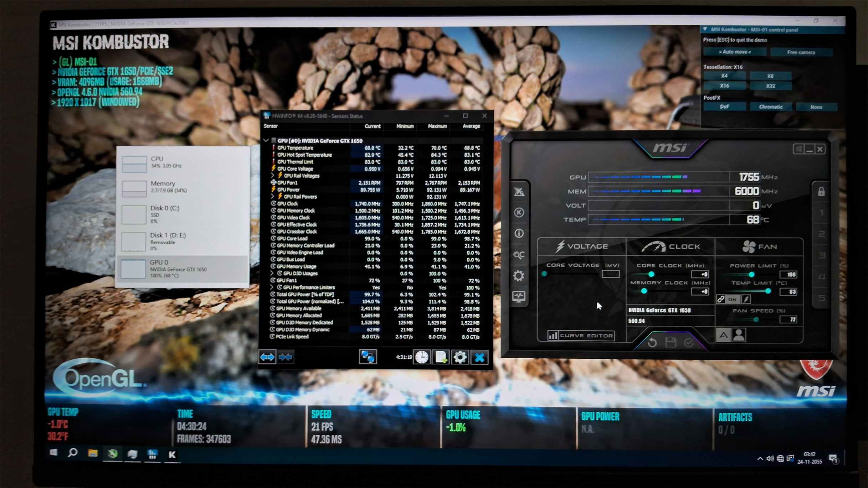Open the information icon in Afterburner sidebar
This screenshot has width=868, height=488.
coord(519,233)
